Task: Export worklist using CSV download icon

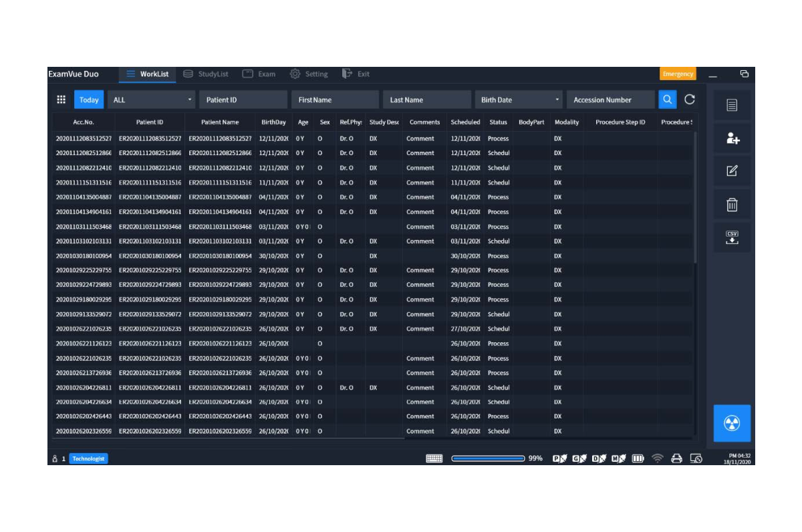Action: point(732,237)
